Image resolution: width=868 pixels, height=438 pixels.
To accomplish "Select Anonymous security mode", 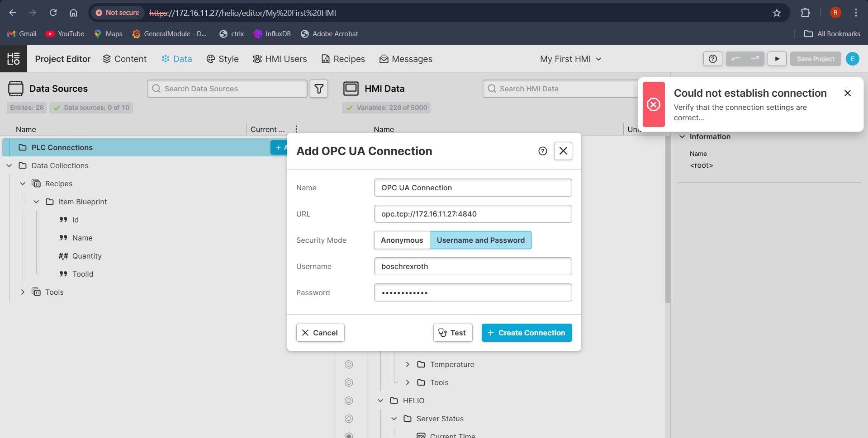I will coord(402,240).
